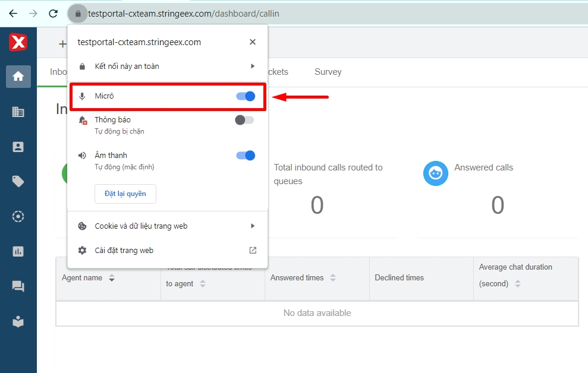This screenshot has height=373, width=588.
Task: Click the tag icon in sidebar
Action: coord(18,182)
